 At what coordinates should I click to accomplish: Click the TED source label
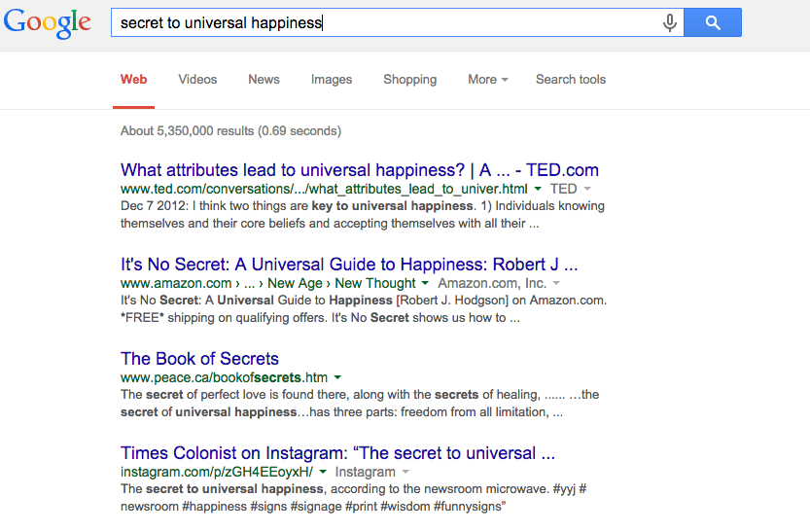[x=563, y=189]
